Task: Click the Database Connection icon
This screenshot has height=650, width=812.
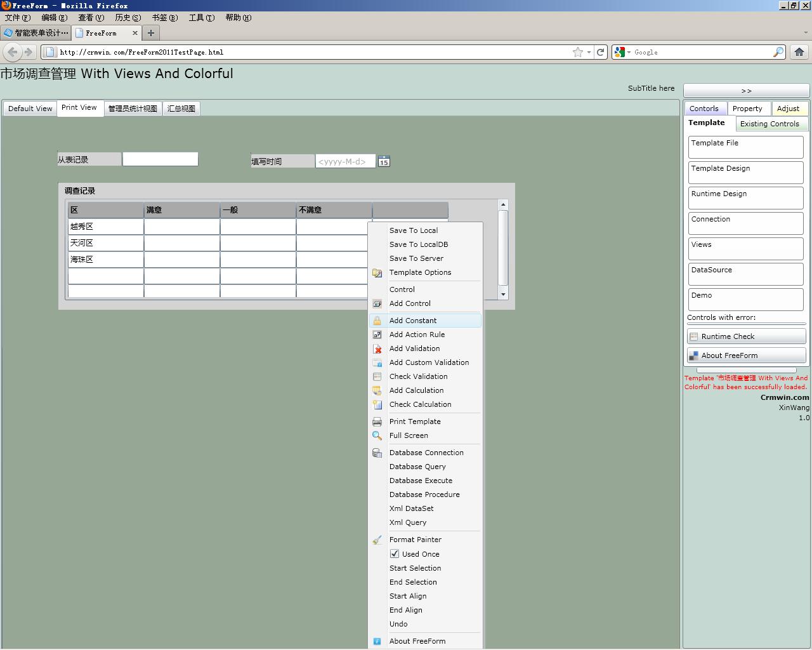Action: click(x=377, y=453)
